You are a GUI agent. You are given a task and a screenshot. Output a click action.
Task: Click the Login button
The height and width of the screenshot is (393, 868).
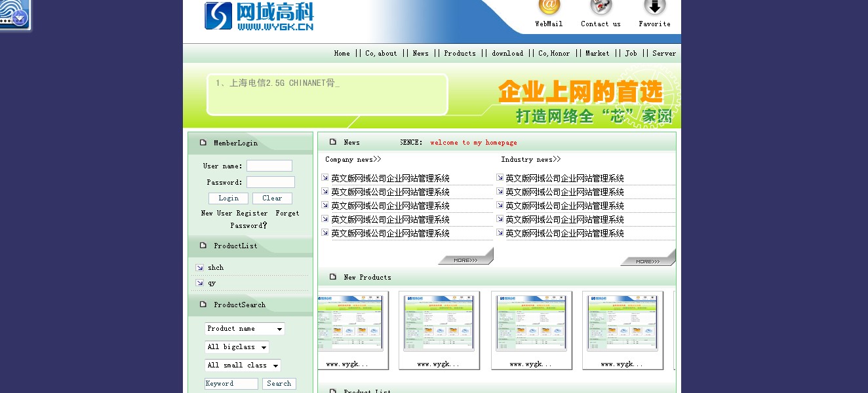coord(228,198)
